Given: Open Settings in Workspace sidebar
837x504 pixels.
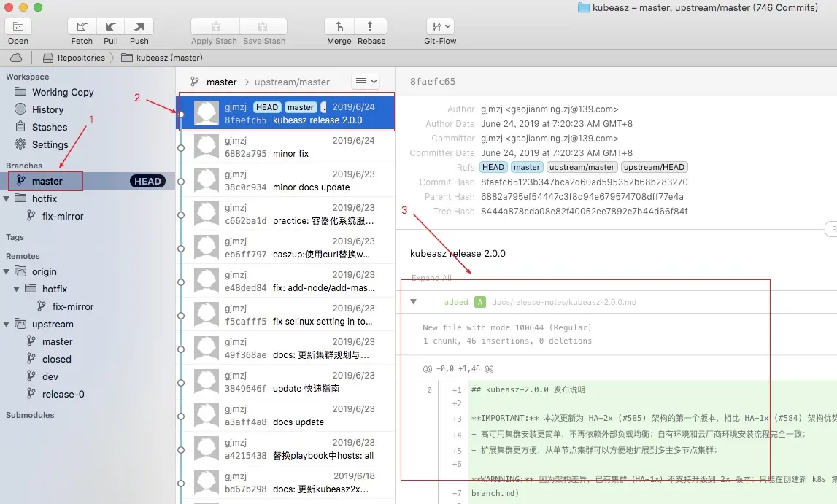Looking at the screenshot, I should 50,144.
